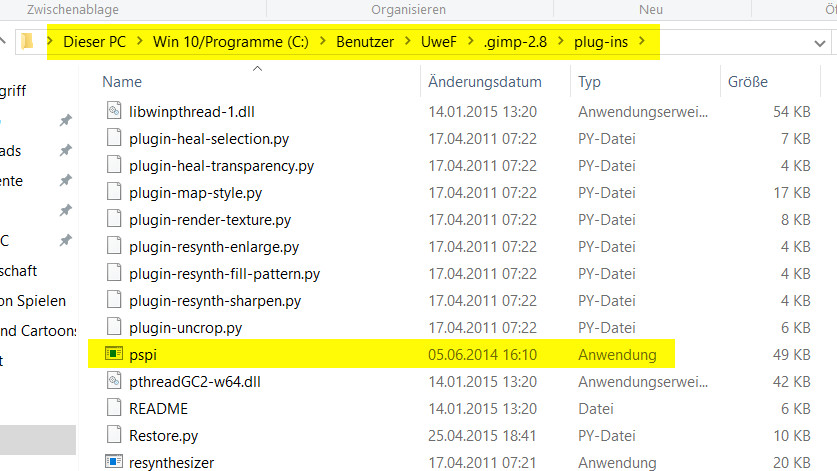
Task: Click the Restore.py file icon
Action: click(x=114, y=435)
